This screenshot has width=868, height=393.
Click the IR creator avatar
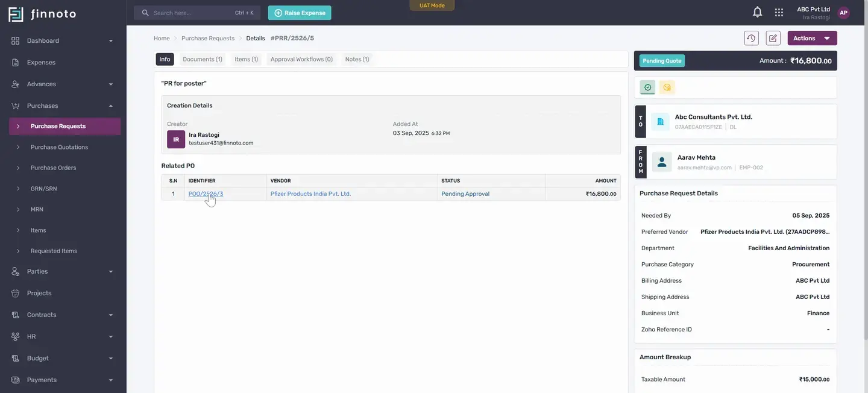[x=176, y=139]
